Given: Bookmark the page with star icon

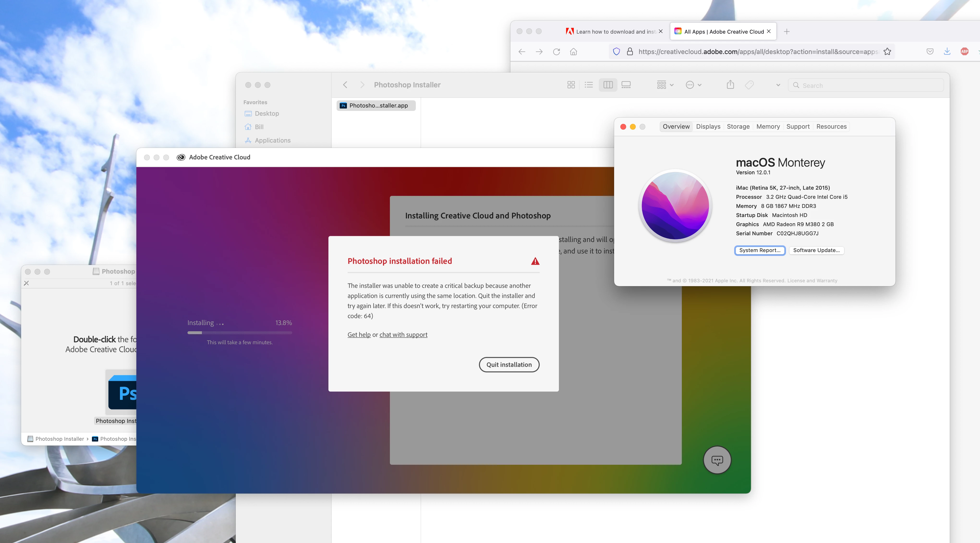Looking at the screenshot, I should 887,52.
